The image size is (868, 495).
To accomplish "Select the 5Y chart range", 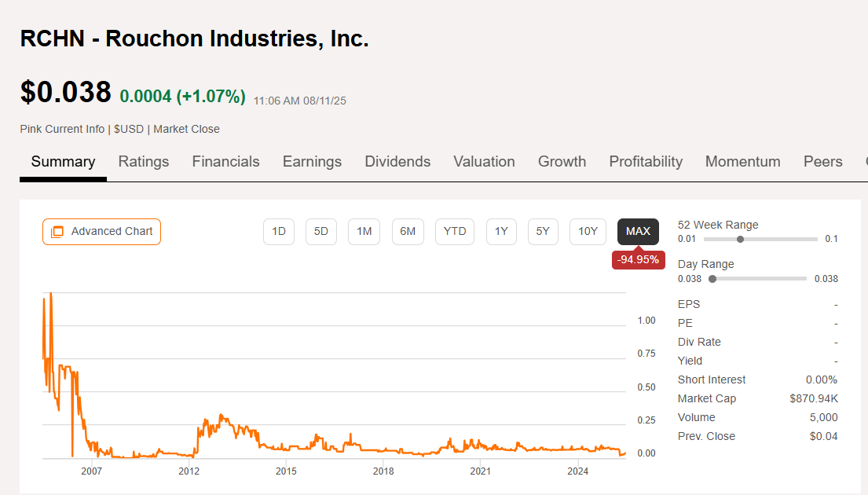I will point(543,232).
